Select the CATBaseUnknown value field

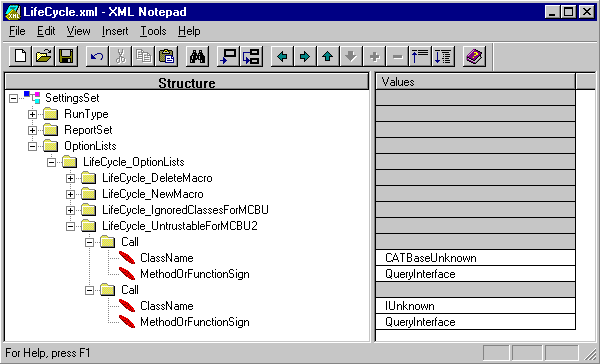476,258
